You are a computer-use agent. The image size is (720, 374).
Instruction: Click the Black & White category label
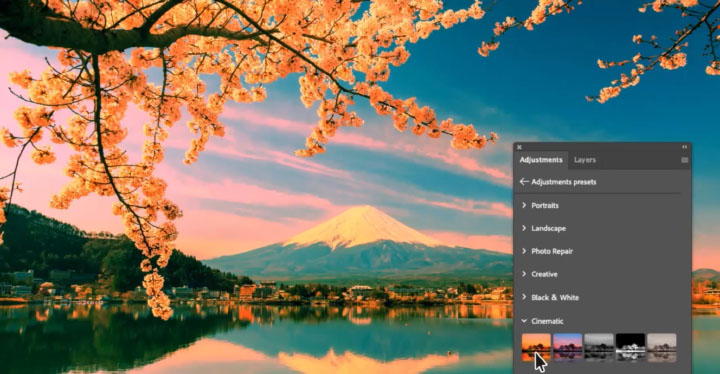(x=555, y=297)
